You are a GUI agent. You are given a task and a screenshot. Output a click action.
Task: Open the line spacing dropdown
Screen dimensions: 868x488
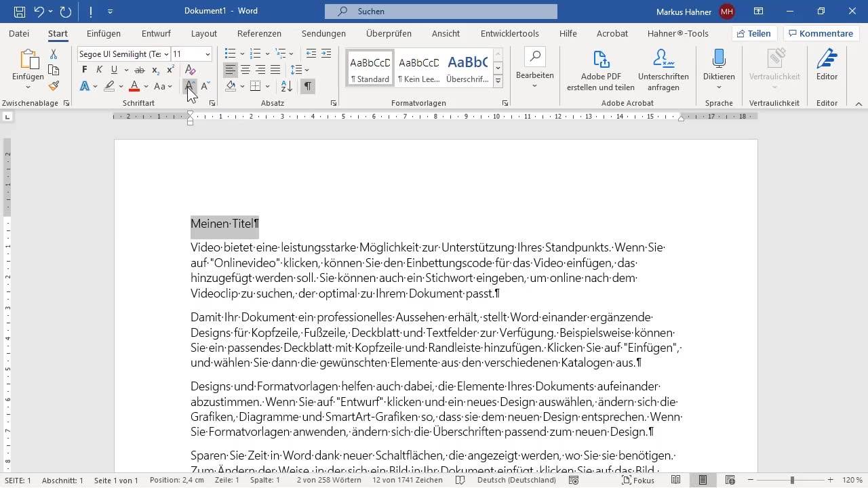tap(300, 70)
